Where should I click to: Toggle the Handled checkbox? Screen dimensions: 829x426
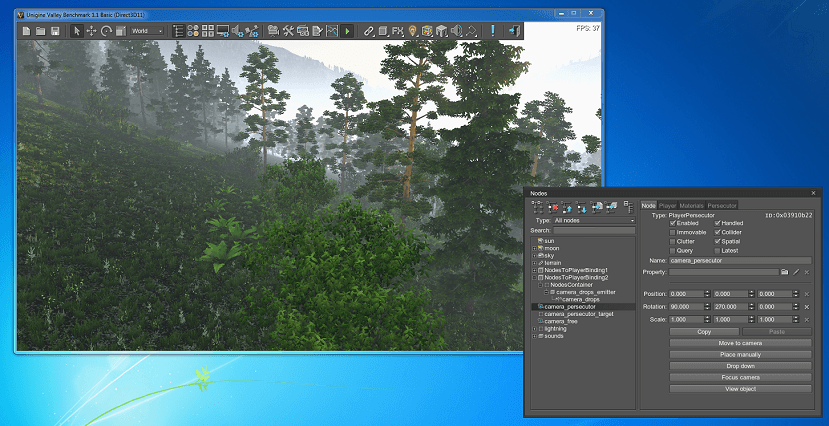(x=717, y=223)
